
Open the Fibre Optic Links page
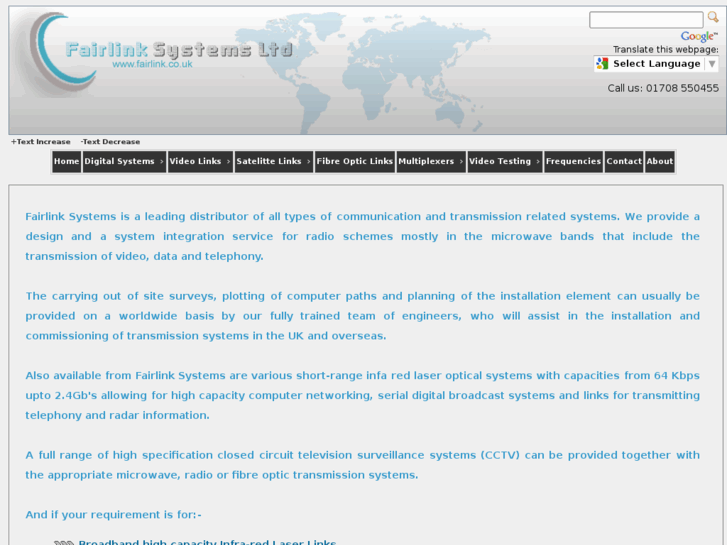tap(355, 161)
